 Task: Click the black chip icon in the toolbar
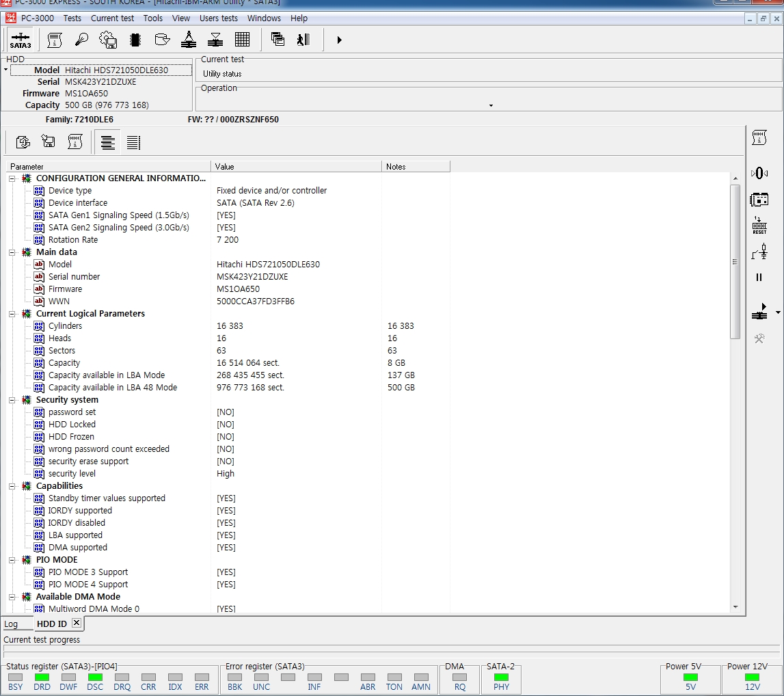pyautogui.click(x=135, y=40)
